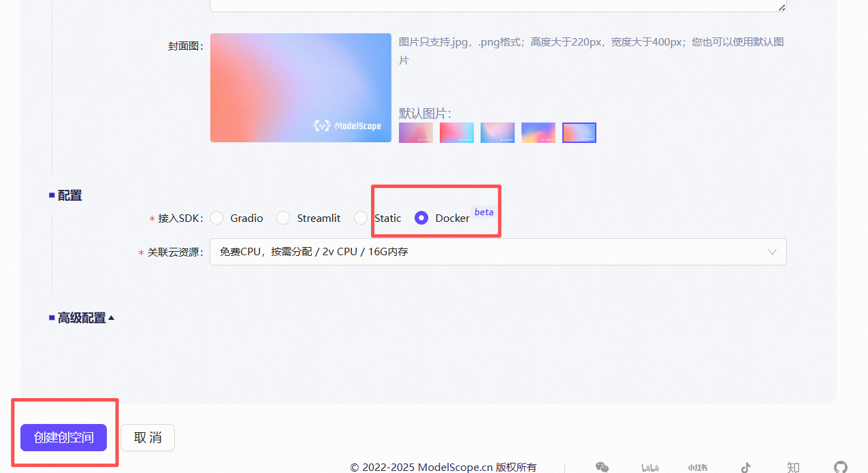868x473 pixels.
Task: Click the Douyin music-note icon in the footer
Action: tap(745, 468)
